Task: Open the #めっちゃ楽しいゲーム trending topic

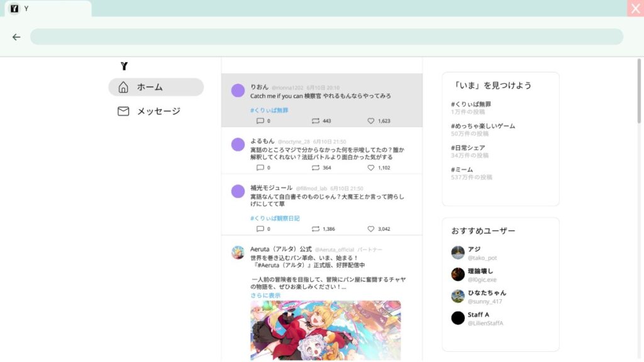Action: (x=482, y=126)
